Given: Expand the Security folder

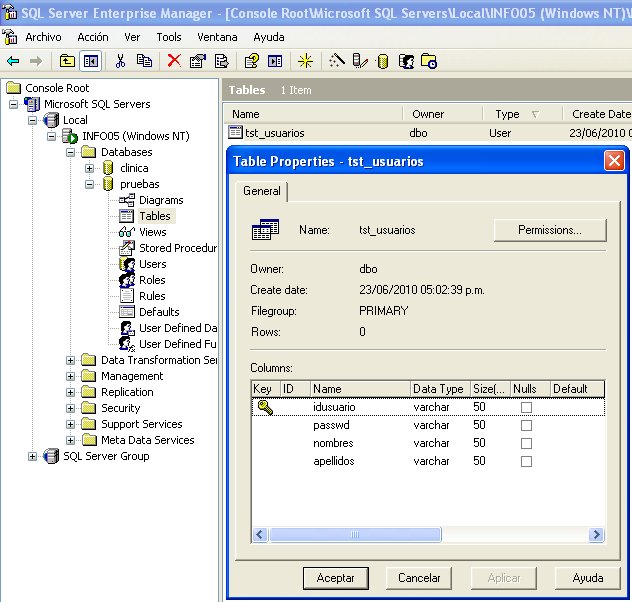Looking at the screenshot, I should pyautogui.click(x=70, y=409).
